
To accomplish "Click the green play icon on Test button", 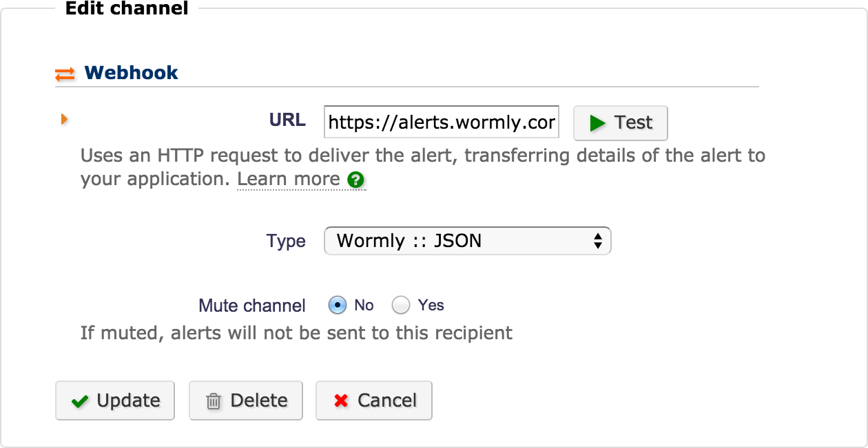I will pos(598,123).
